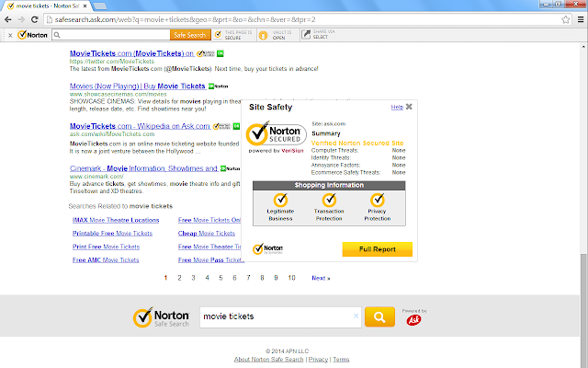588x368 pixels.
Task: Click the Norton by Symantec logo in the popup
Action: coord(267,248)
